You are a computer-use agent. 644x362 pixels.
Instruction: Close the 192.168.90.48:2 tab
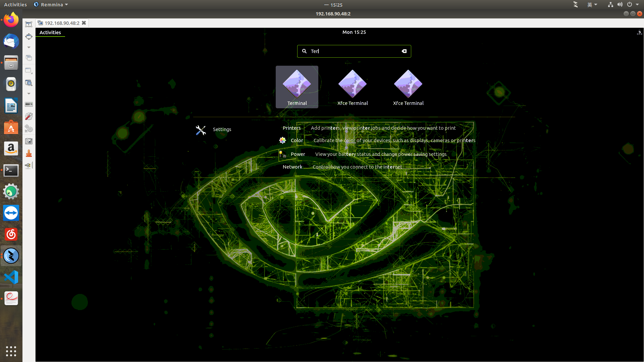point(84,23)
